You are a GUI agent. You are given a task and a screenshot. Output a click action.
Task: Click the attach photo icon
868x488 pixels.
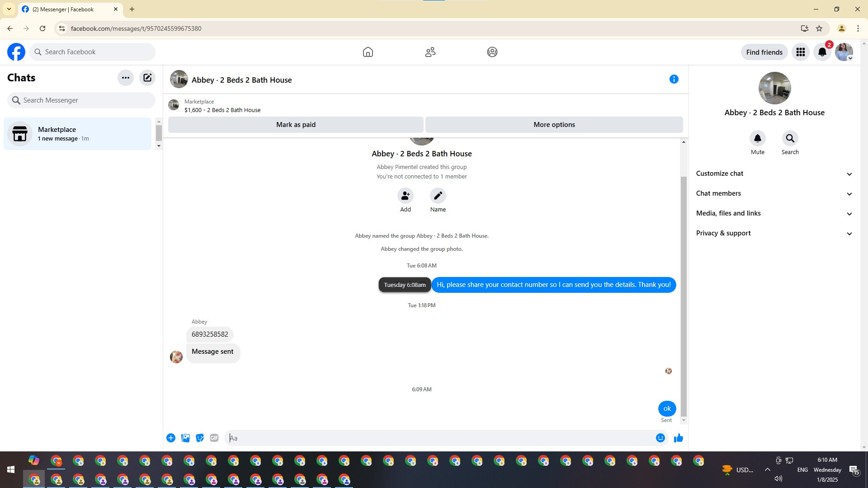[x=185, y=438]
